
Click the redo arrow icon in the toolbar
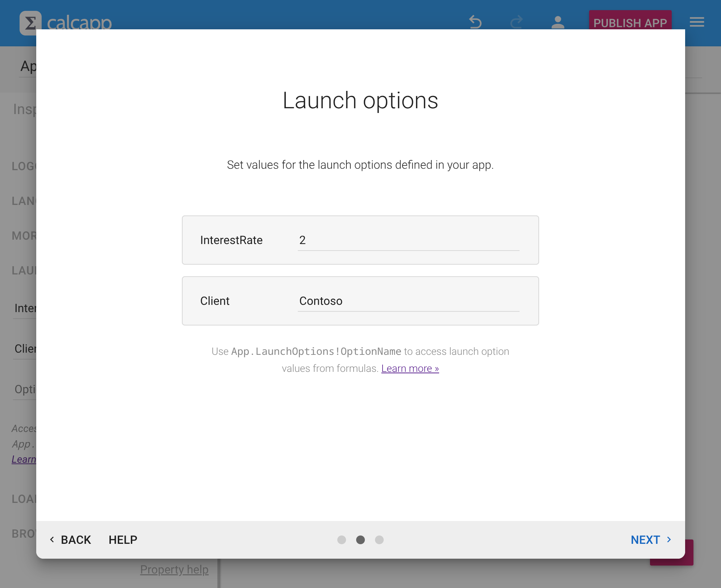(517, 22)
